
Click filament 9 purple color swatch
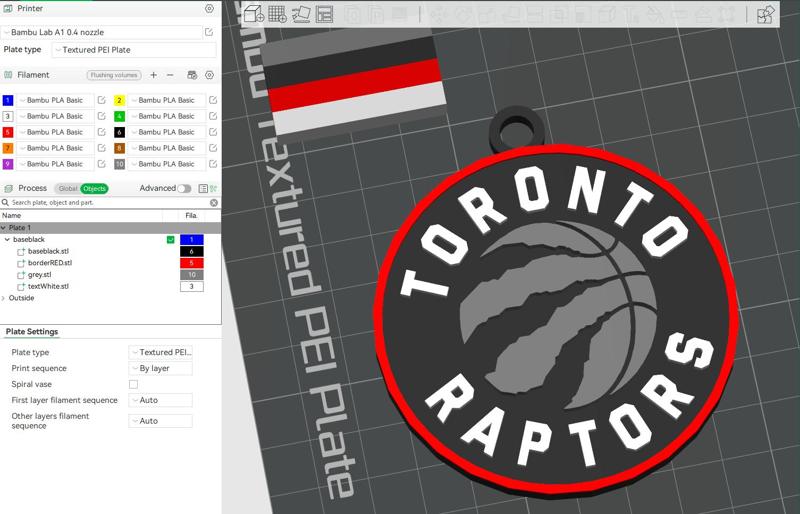[8, 164]
